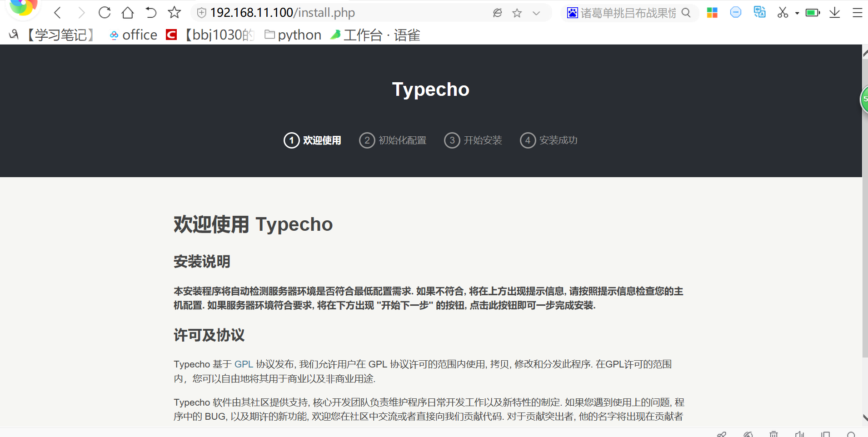Open the python bookmarks folder
The image size is (868, 437).
click(x=293, y=35)
